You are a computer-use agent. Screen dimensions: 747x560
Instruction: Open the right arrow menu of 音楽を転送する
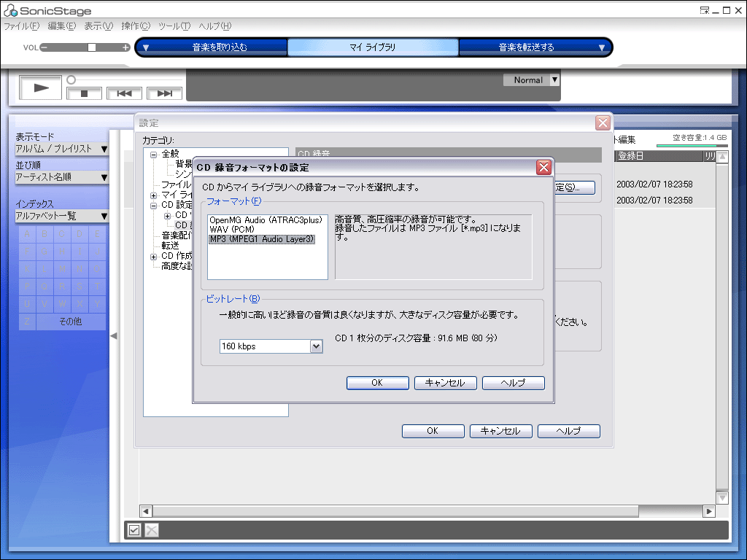click(x=602, y=47)
